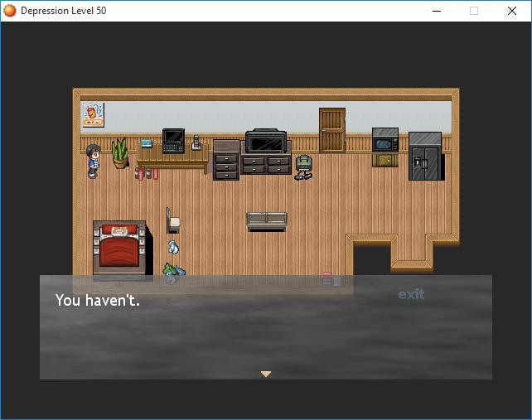
Task: Click the "You haven't." dialogue text
Action: tap(98, 300)
